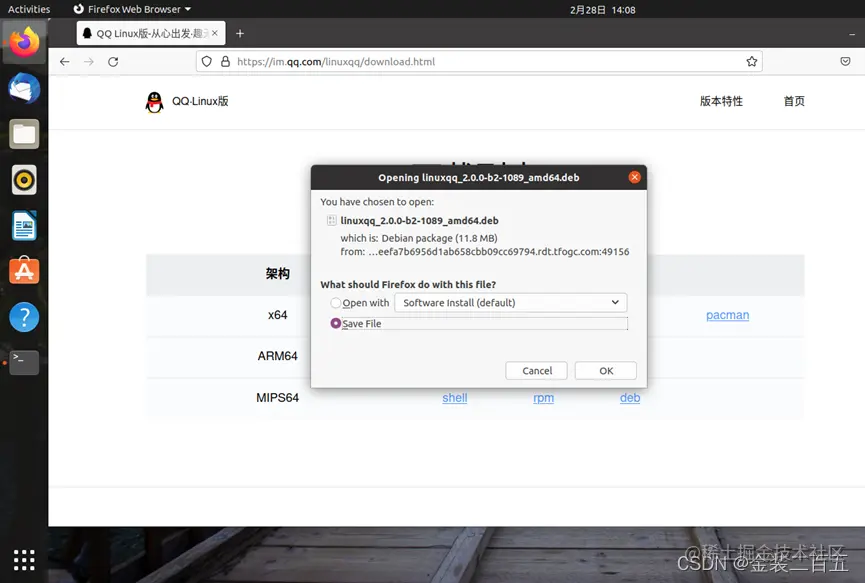Open the rpm download link
The width and height of the screenshot is (865, 583).
click(x=543, y=398)
